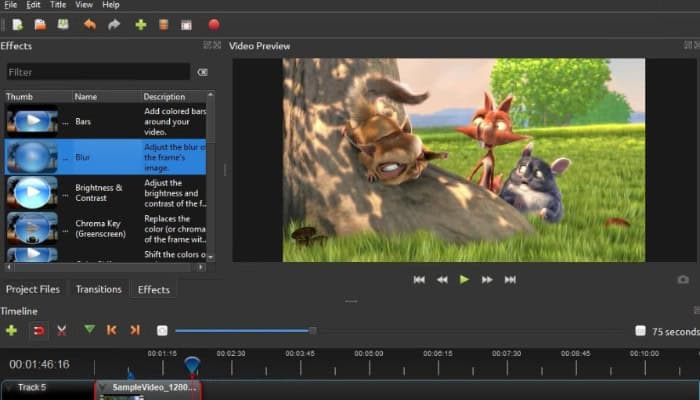The height and width of the screenshot is (400, 700).
Task: Click the zoom in icon beside 75 seconds
Action: tap(640, 330)
